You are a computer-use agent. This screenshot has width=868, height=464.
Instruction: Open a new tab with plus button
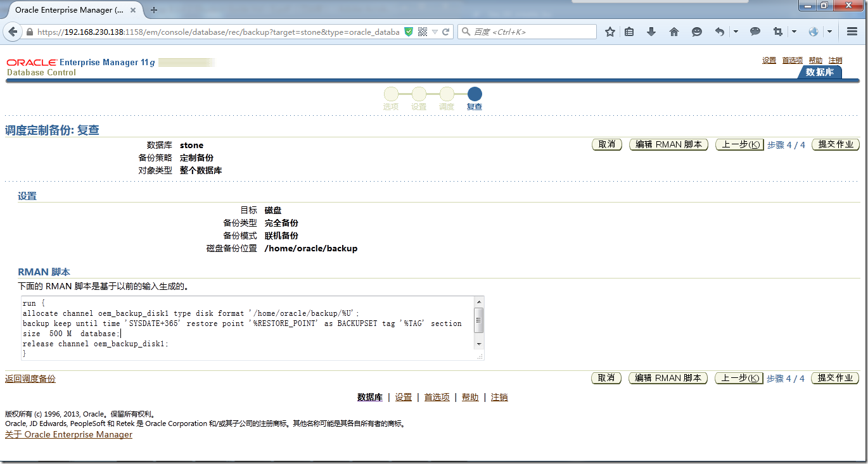click(x=154, y=9)
